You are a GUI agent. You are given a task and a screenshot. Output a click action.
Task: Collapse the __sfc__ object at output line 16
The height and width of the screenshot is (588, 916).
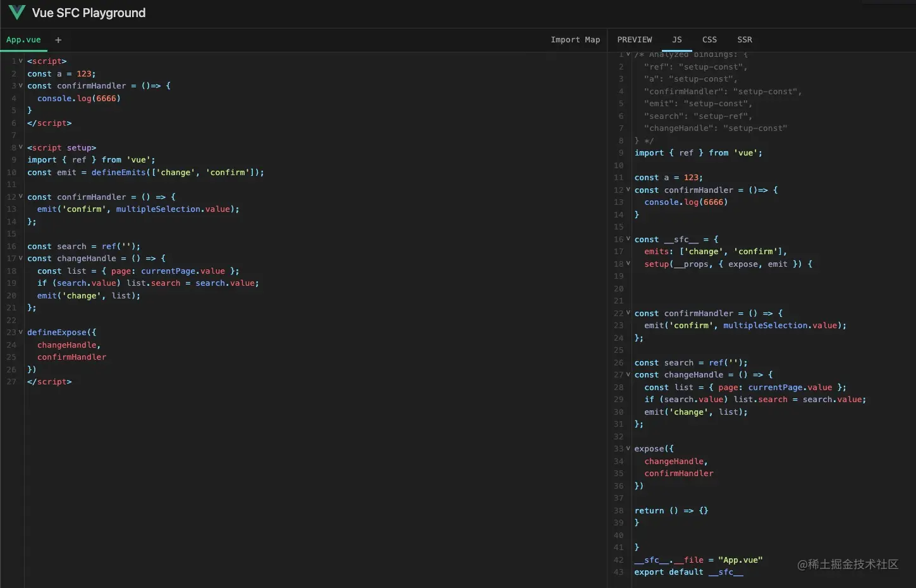pyautogui.click(x=628, y=239)
